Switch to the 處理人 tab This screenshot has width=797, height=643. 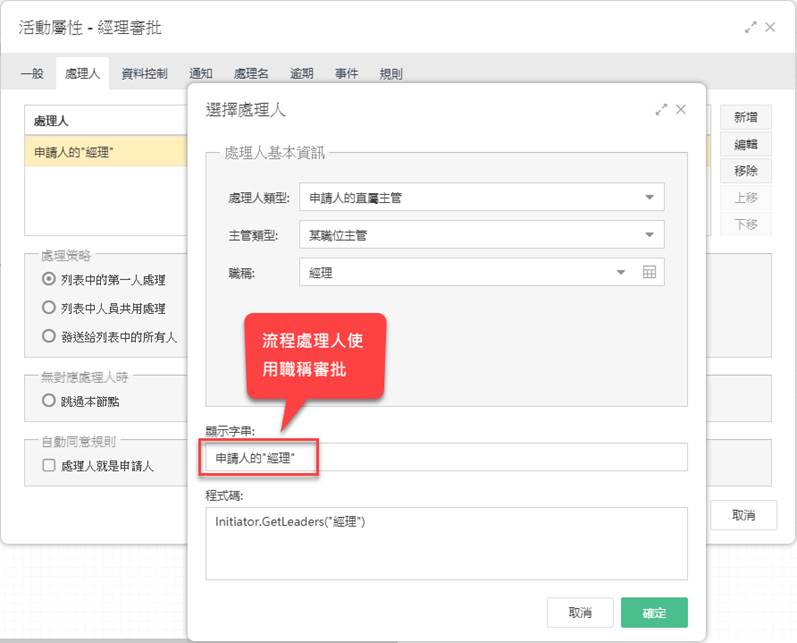click(x=82, y=74)
